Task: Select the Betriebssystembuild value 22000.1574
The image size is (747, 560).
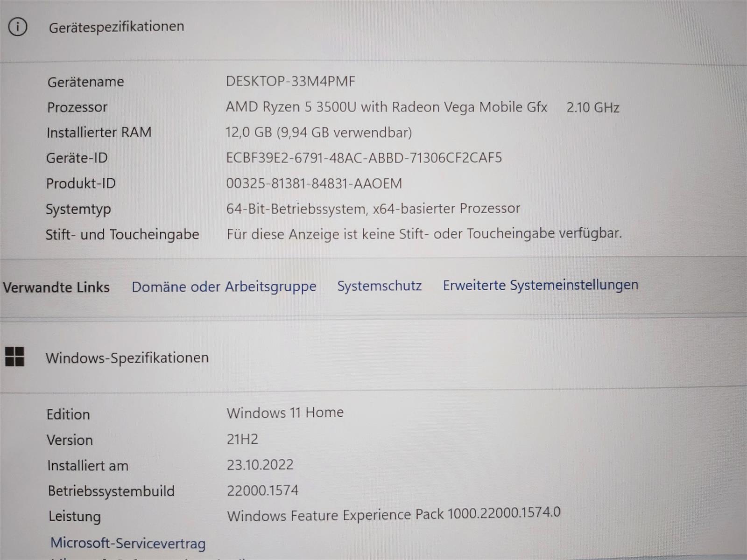Action: [x=262, y=490]
